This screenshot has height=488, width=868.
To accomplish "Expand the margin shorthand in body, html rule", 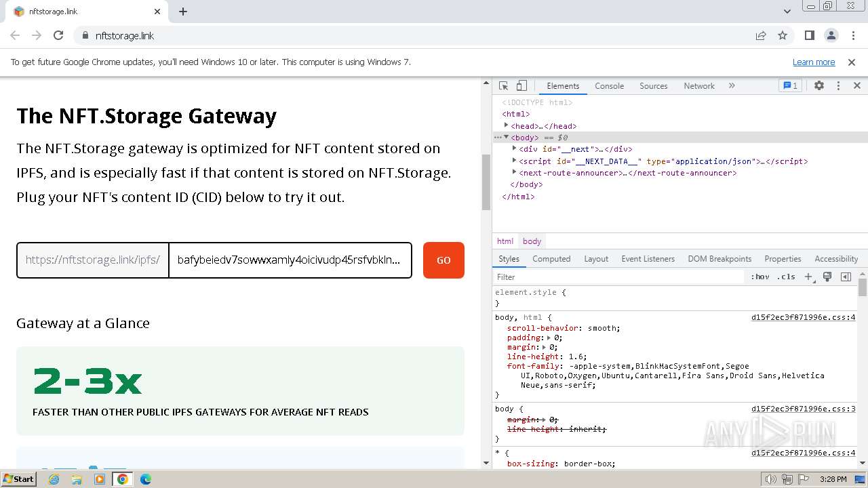I will click(544, 347).
